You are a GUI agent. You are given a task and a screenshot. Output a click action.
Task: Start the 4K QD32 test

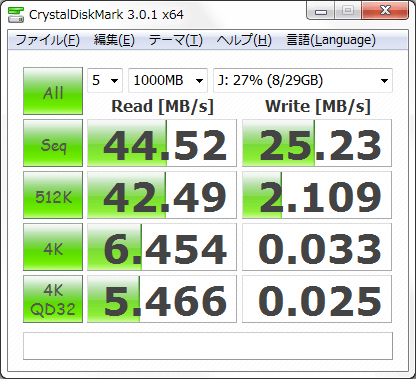point(53,299)
